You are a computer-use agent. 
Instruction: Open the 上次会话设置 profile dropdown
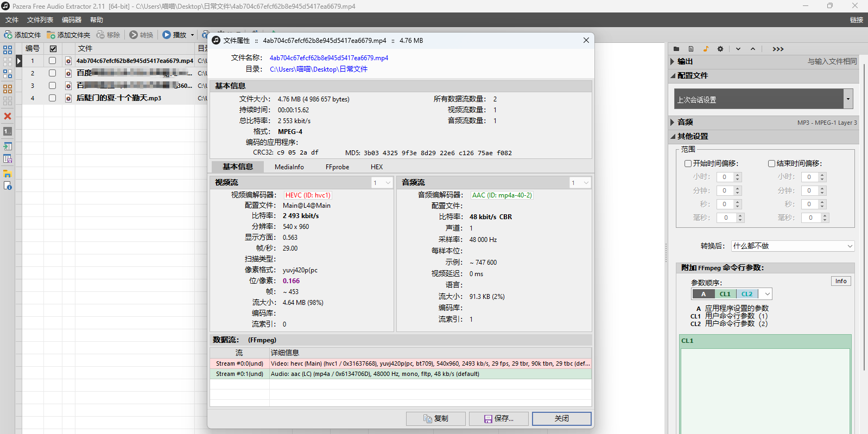click(847, 99)
